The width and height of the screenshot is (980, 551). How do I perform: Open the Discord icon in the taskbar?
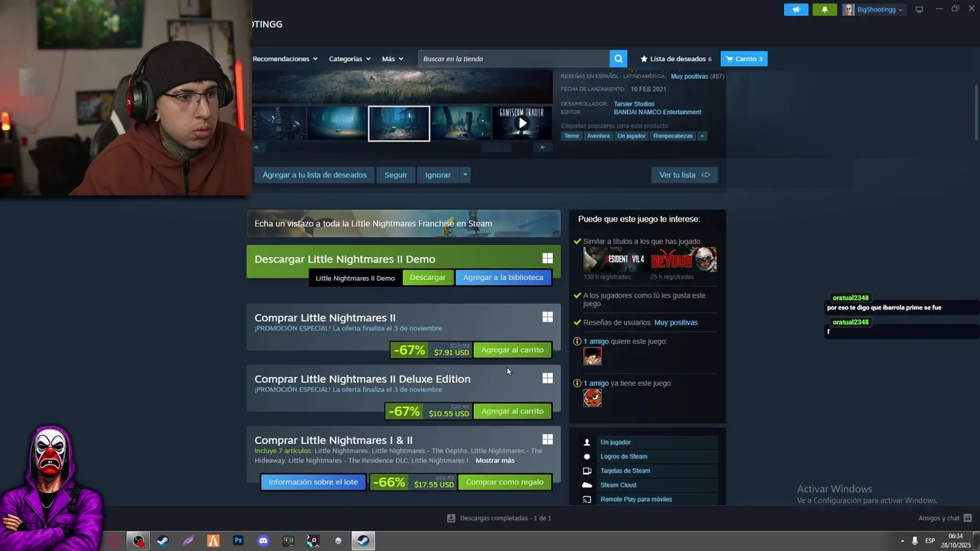(263, 541)
